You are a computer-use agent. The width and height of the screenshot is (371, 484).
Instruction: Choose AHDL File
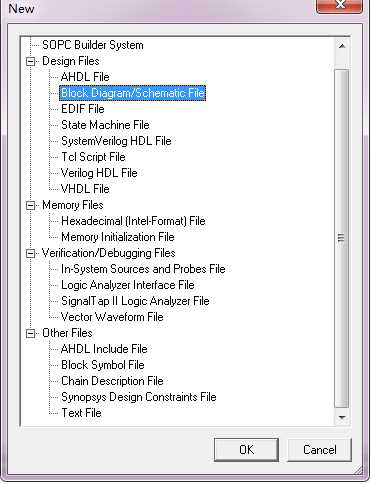85,77
